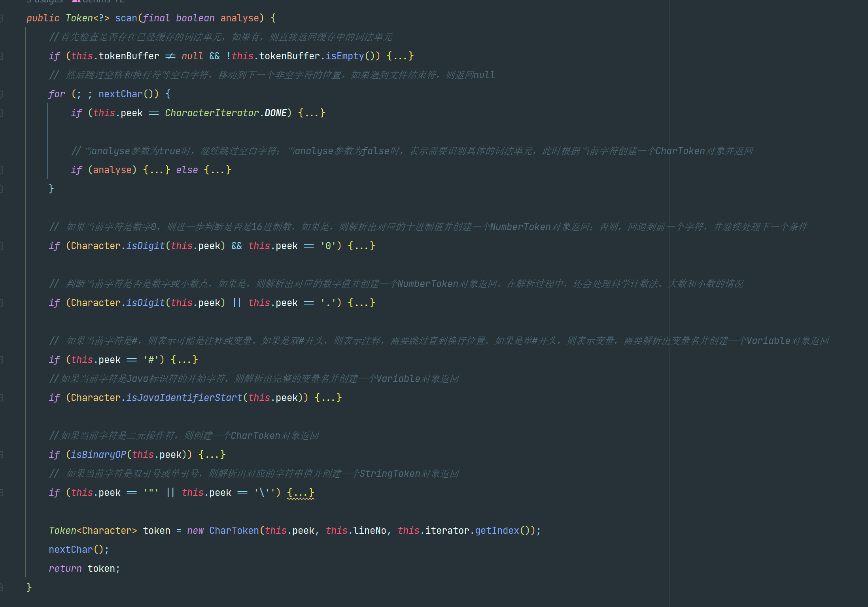The image size is (868, 607).
Task: Expand the folded isJavaIdentifierStart block
Action: pos(328,397)
